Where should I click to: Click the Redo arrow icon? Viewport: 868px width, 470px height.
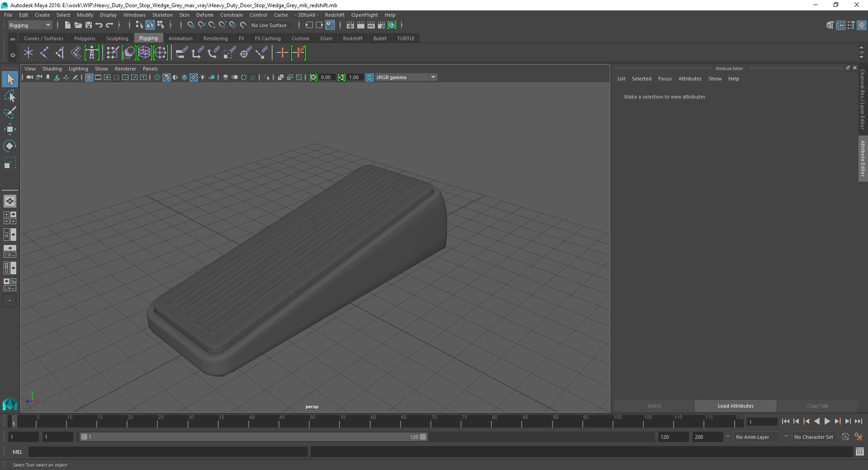coord(109,25)
